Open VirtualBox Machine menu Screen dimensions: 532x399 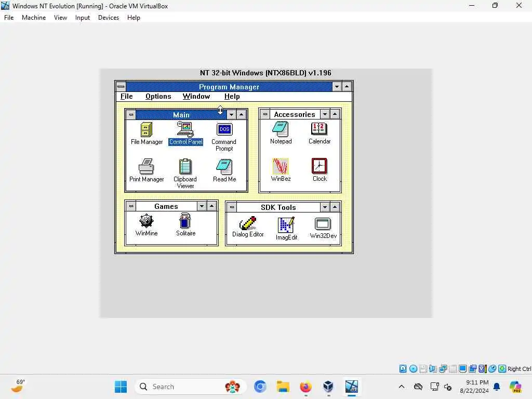coord(34,18)
